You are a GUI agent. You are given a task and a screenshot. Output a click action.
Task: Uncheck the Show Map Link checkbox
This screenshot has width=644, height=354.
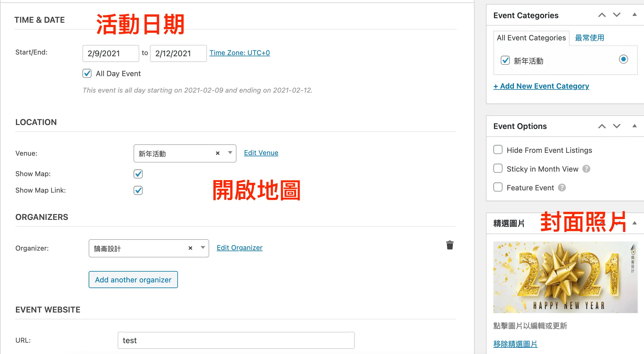point(138,190)
